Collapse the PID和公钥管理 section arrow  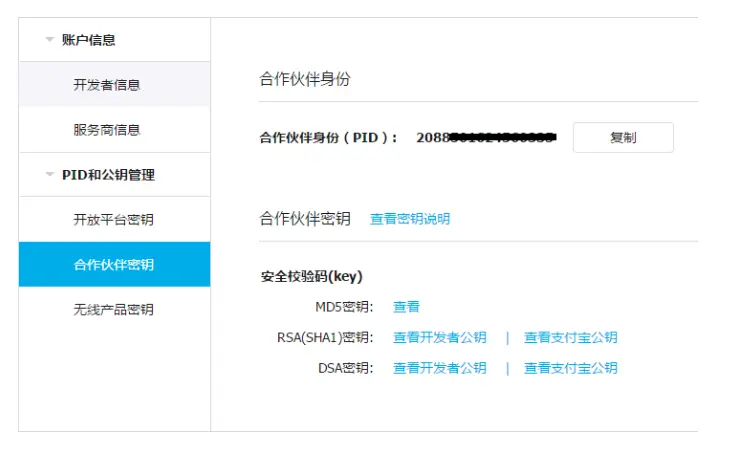(49, 175)
